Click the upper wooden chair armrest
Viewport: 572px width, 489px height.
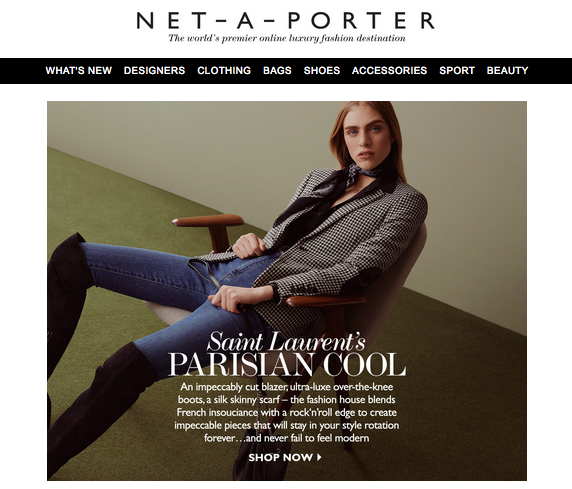(208, 220)
